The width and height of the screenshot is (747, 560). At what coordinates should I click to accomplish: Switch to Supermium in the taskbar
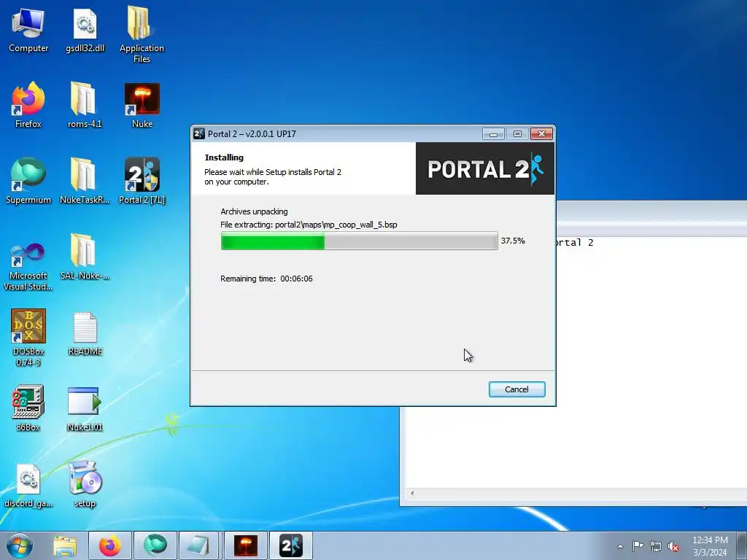pyautogui.click(x=155, y=545)
